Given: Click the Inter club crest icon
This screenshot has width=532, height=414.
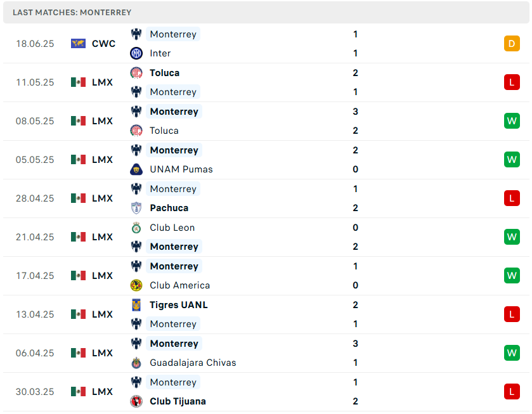Looking at the screenshot, I should (136, 53).
